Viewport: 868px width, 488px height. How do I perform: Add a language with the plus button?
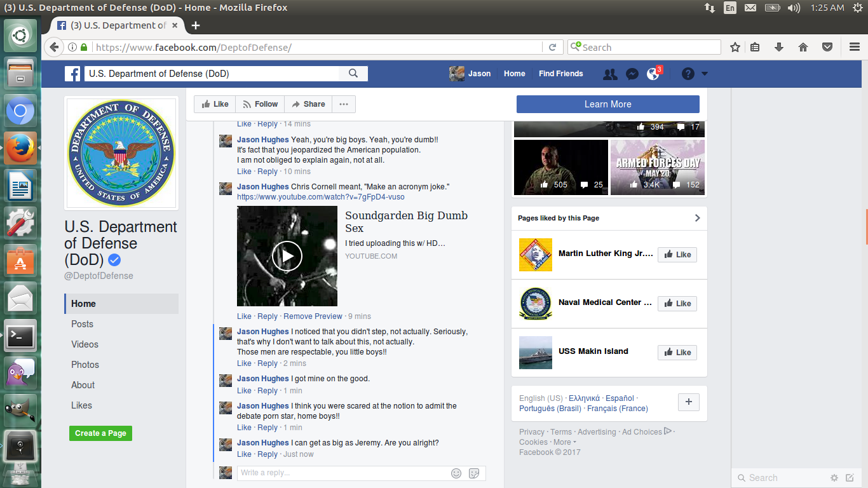click(689, 402)
